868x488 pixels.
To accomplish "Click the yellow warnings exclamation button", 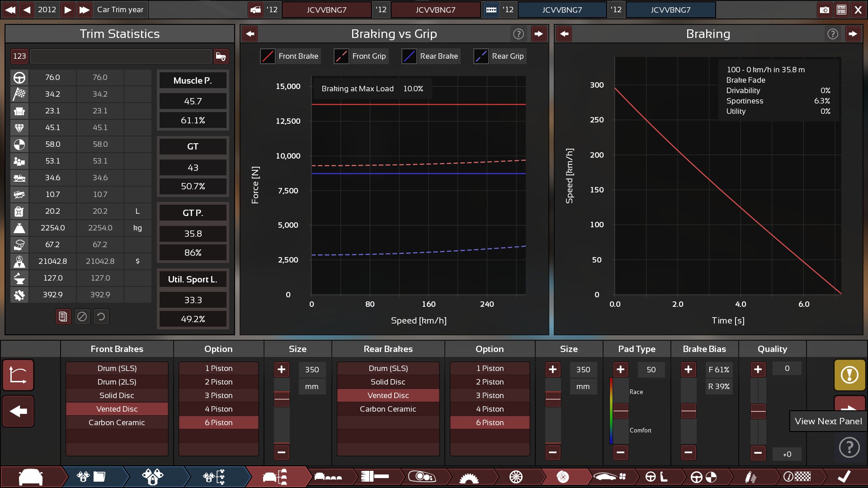I will [x=849, y=375].
